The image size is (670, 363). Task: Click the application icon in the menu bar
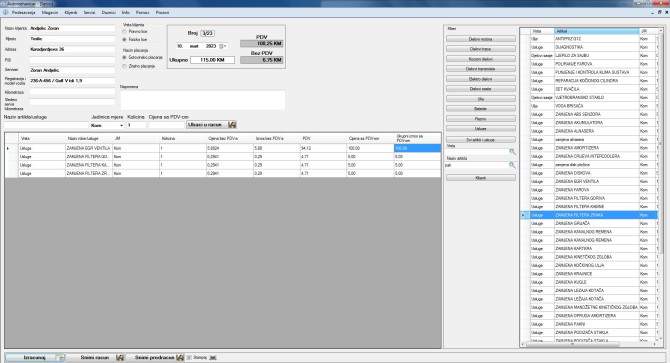(x=6, y=12)
